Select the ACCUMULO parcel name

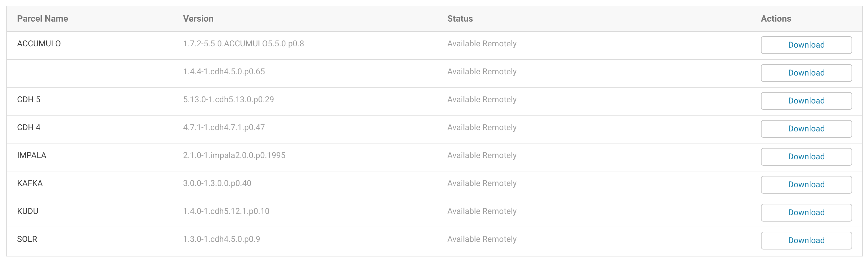(x=39, y=43)
